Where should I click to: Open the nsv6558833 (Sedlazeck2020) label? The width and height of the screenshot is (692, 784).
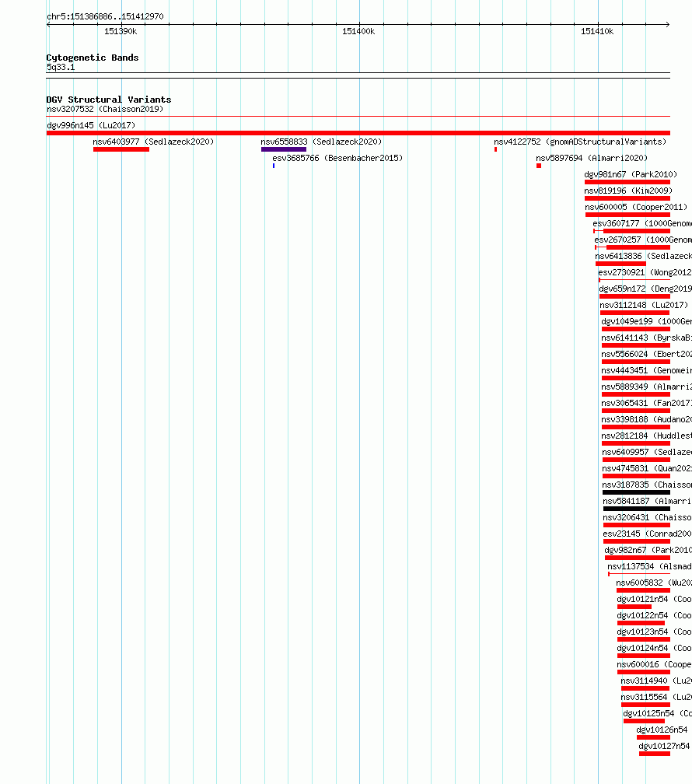pos(321,142)
